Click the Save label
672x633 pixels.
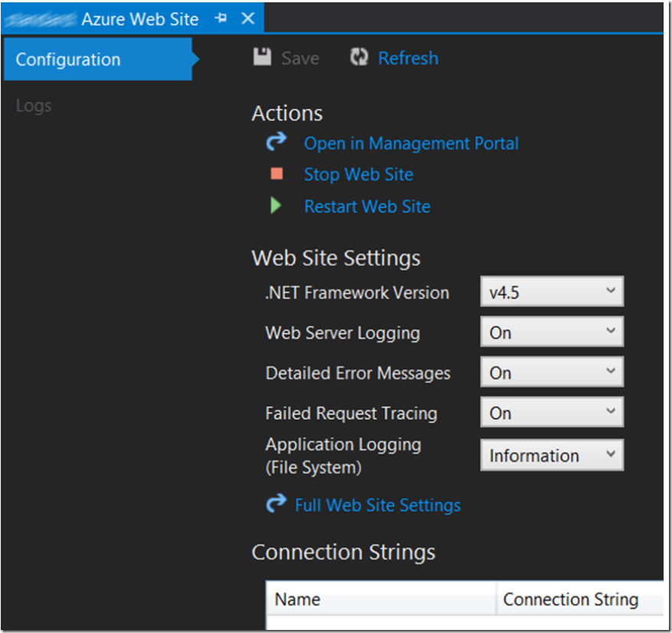point(300,58)
